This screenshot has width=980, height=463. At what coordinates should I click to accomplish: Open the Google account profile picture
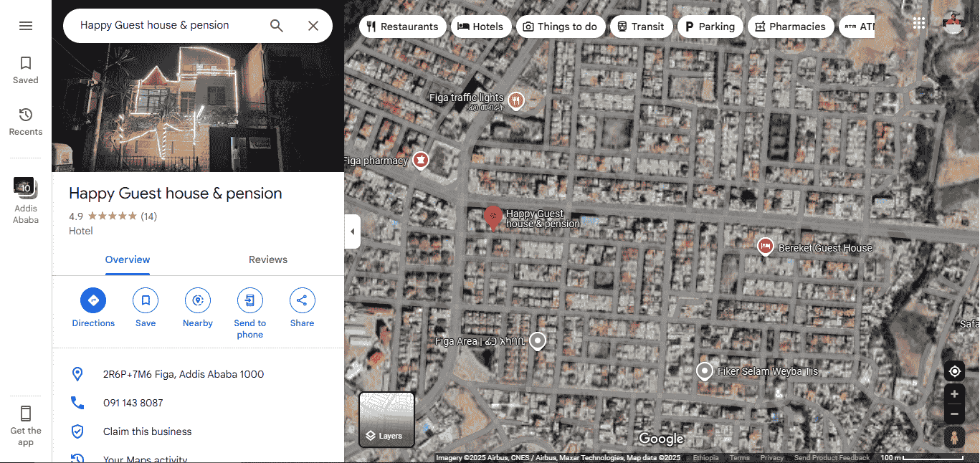pyautogui.click(x=953, y=24)
